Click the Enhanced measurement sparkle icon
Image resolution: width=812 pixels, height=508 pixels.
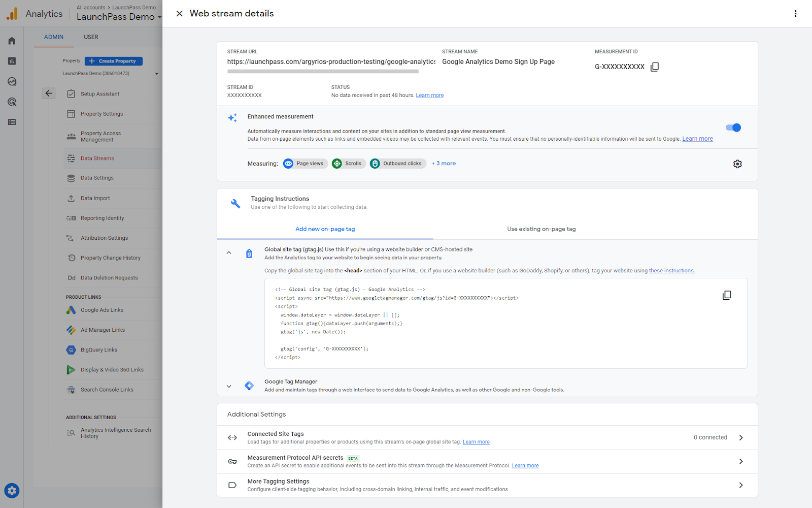pyautogui.click(x=232, y=118)
